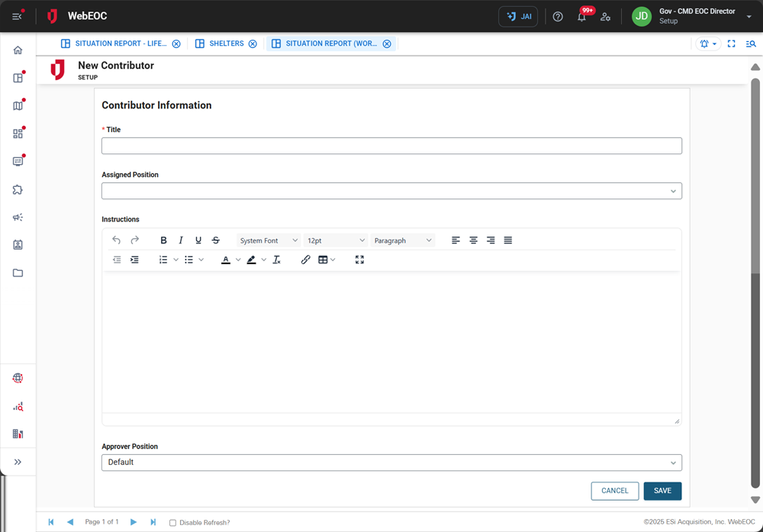Click inside the Title input field
The height and width of the screenshot is (532, 763).
click(391, 145)
